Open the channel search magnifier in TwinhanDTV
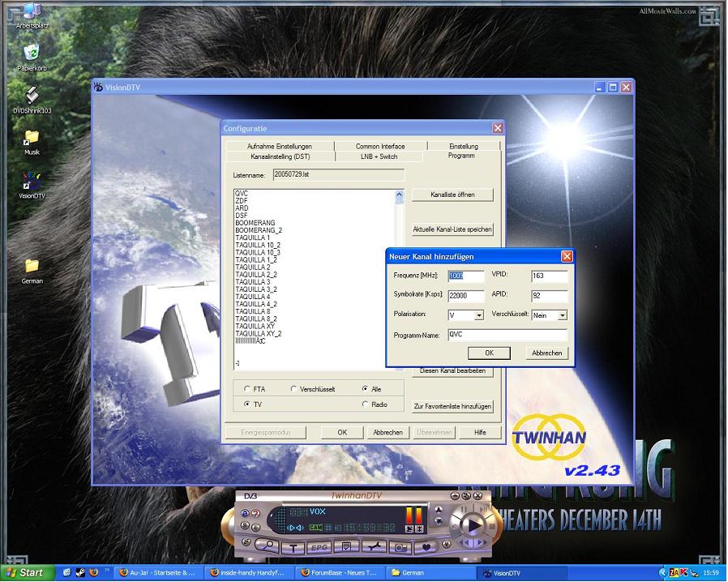The width and height of the screenshot is (728, 582). (267, 546)
